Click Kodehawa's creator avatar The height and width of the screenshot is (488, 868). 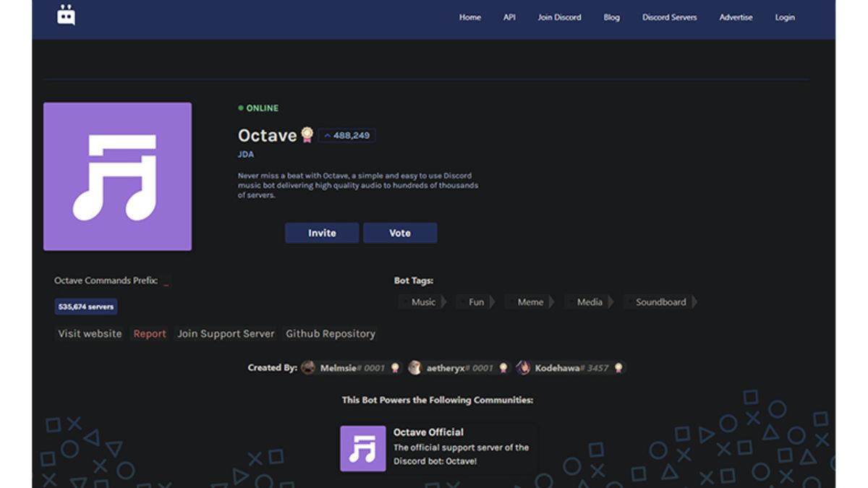(523, 367)
